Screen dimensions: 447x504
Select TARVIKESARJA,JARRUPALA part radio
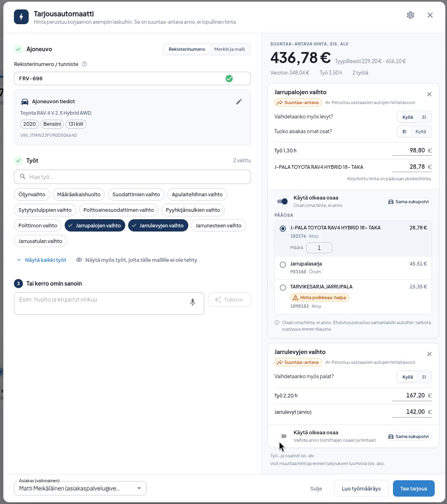click(x=282, y=288)
